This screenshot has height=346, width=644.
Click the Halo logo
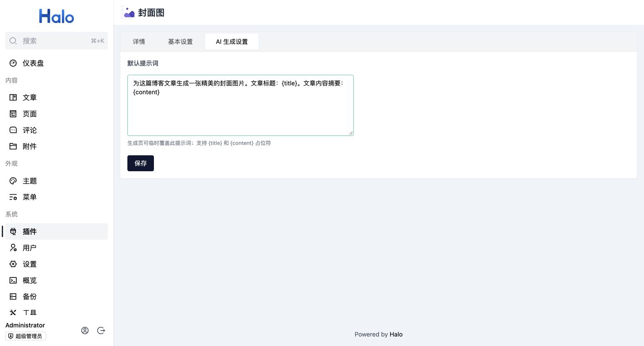pos(57,16)
